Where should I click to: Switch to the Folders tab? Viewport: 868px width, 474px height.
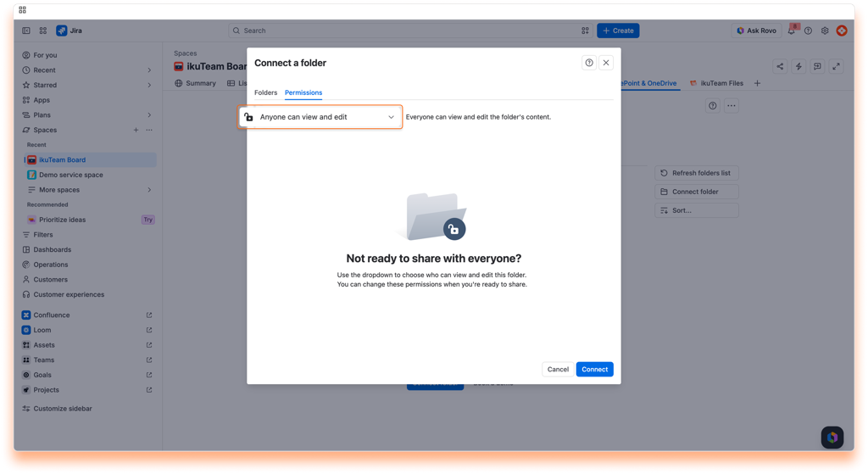click(x=265, y=92)
